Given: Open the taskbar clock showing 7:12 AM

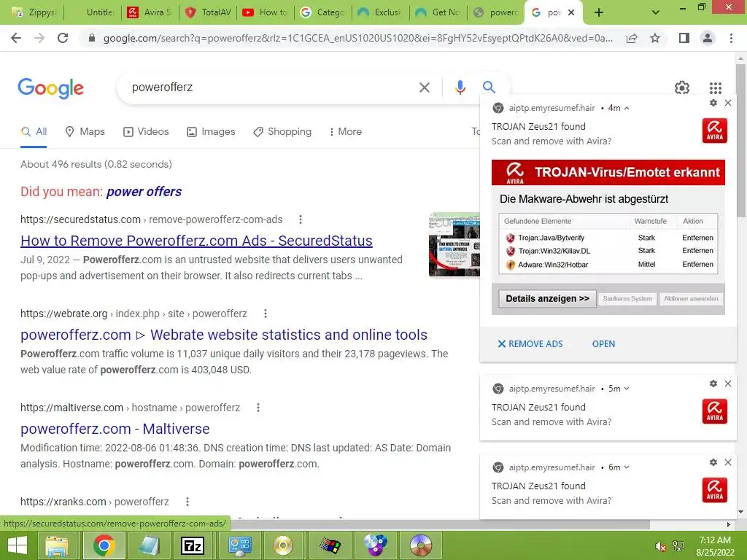Looking at the screenshot, I should (x=715, y=545).
